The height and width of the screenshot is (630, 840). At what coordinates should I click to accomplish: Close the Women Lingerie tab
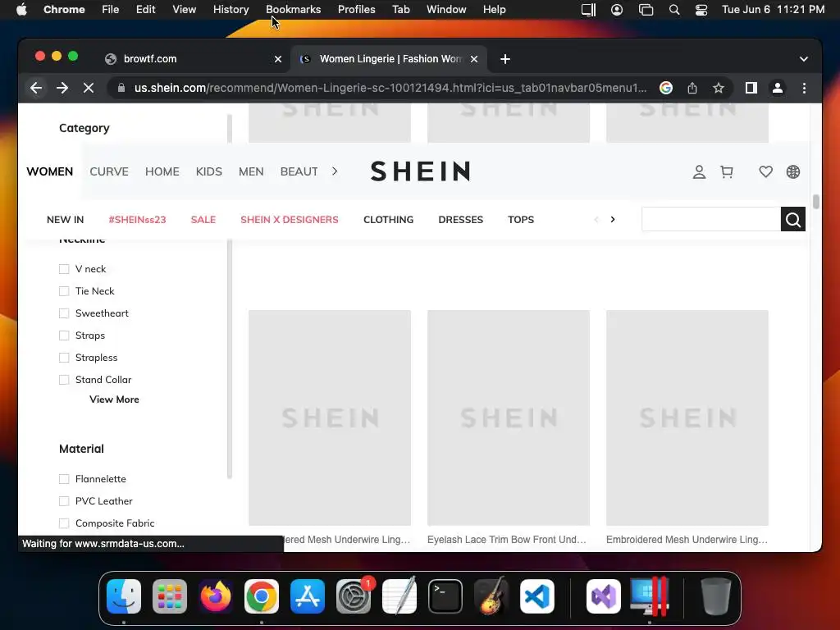474,59
